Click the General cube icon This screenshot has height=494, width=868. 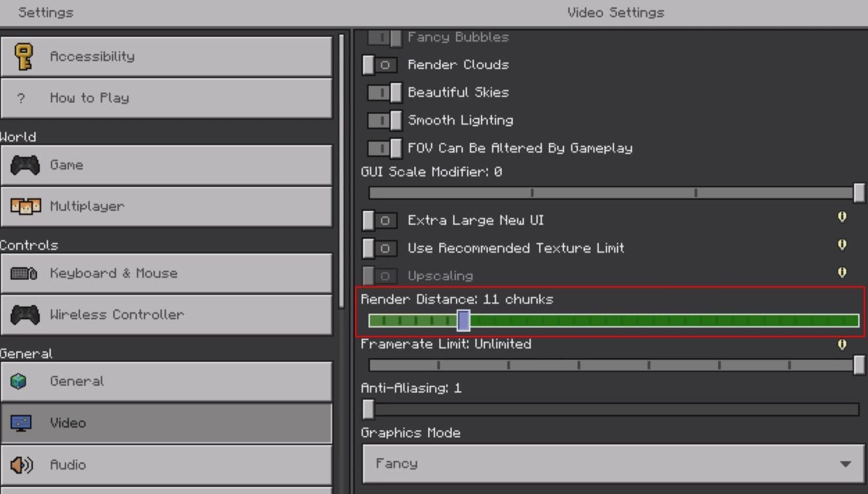[19, 381]
